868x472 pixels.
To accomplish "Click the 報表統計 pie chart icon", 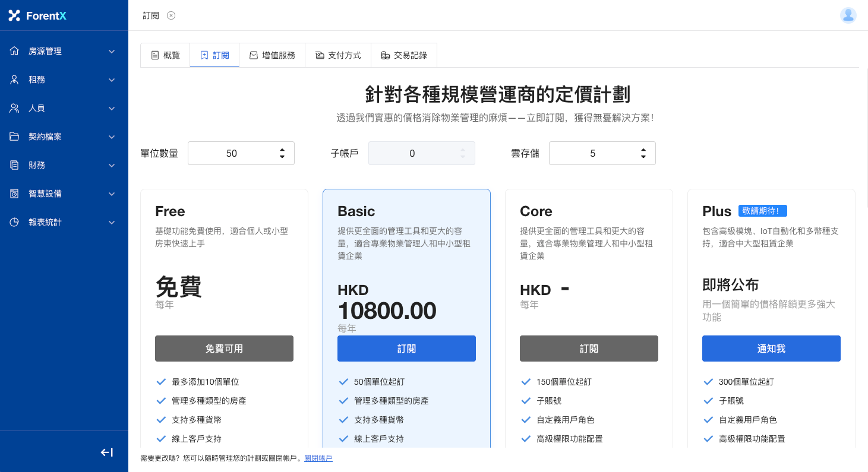I will [14, 222].
